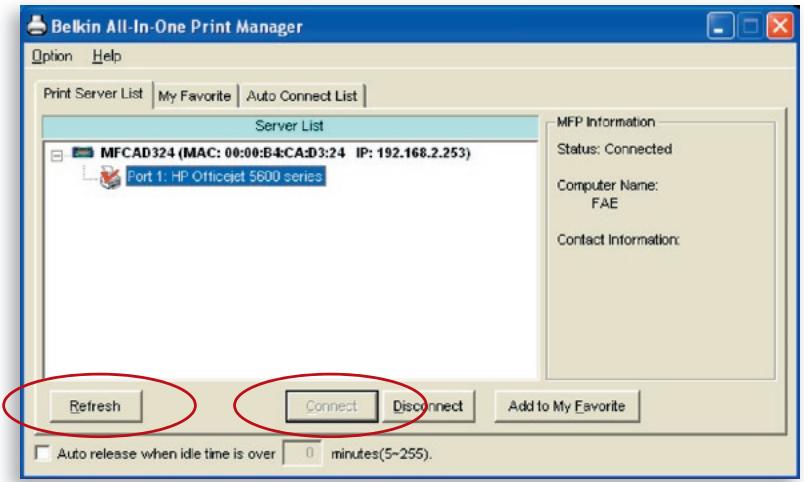This screenshot has height=482, width=804.
Task: Switch to the My Favorite tab
Action: (x=195, y=96)
